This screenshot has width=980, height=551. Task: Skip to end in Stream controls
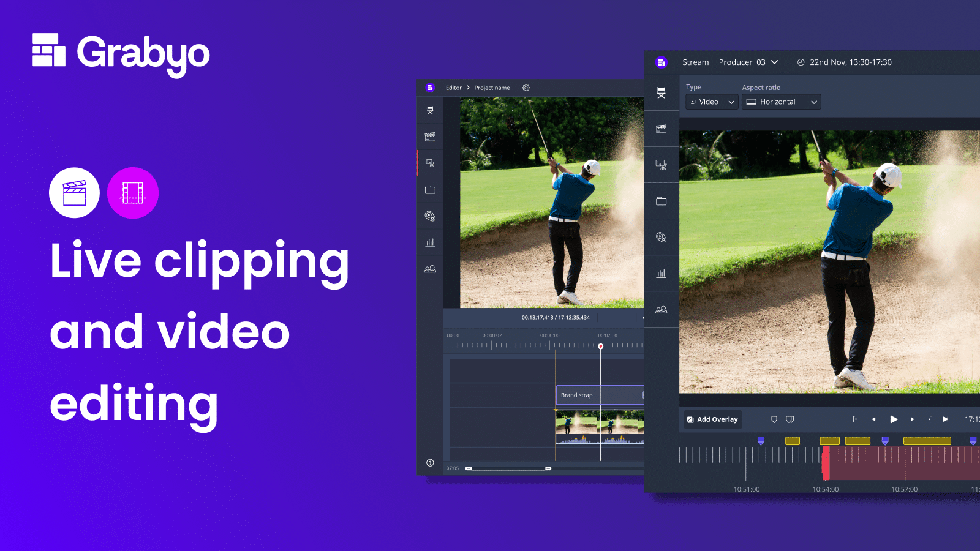click(946, 419)
